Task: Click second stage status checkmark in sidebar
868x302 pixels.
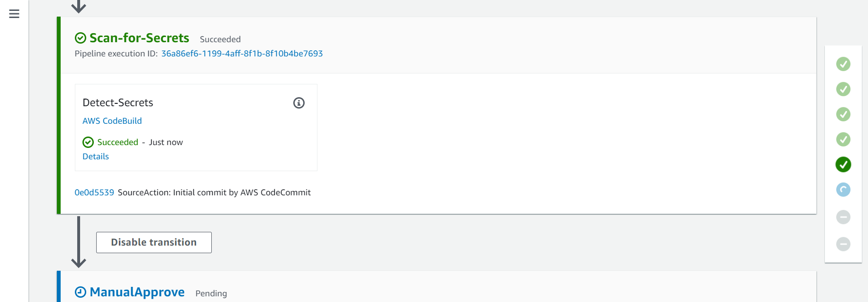Action: coord(843,89)
